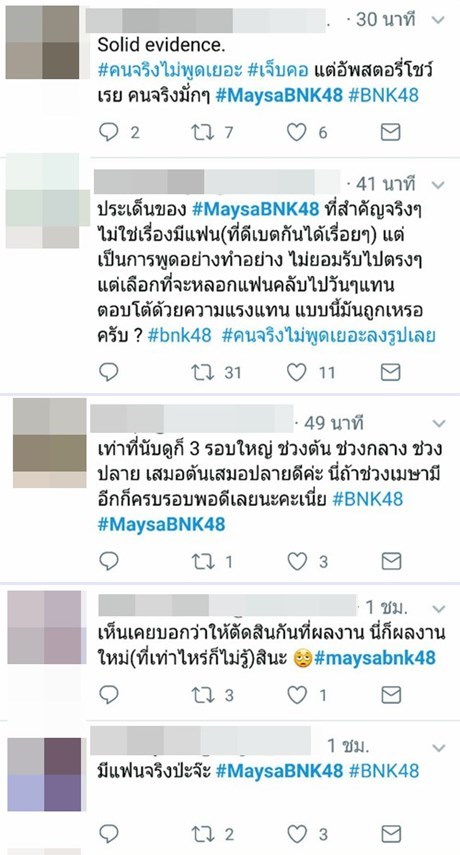This screenshot has width=460, height=855.
Task: Like the tweet with 1 like
Action: tap(297, 695)
